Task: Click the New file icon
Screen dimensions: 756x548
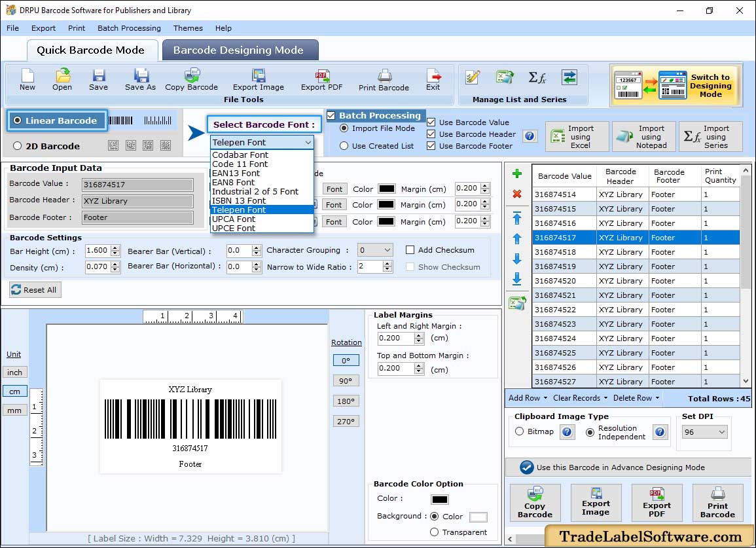Action: 27,80
